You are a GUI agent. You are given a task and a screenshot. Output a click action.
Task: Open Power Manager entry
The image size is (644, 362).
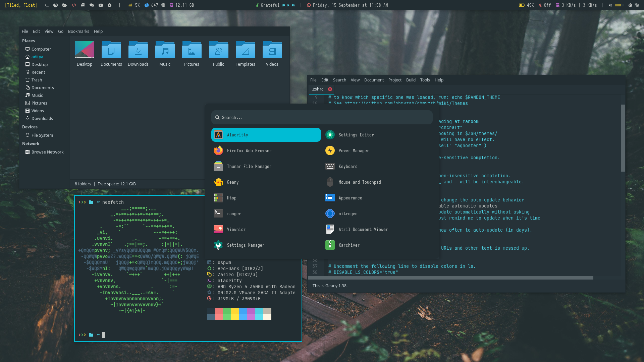coord(354,151)
